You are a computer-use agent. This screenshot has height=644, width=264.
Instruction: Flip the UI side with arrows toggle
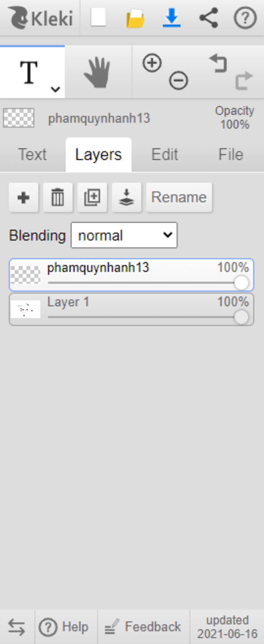pos(17,627)
